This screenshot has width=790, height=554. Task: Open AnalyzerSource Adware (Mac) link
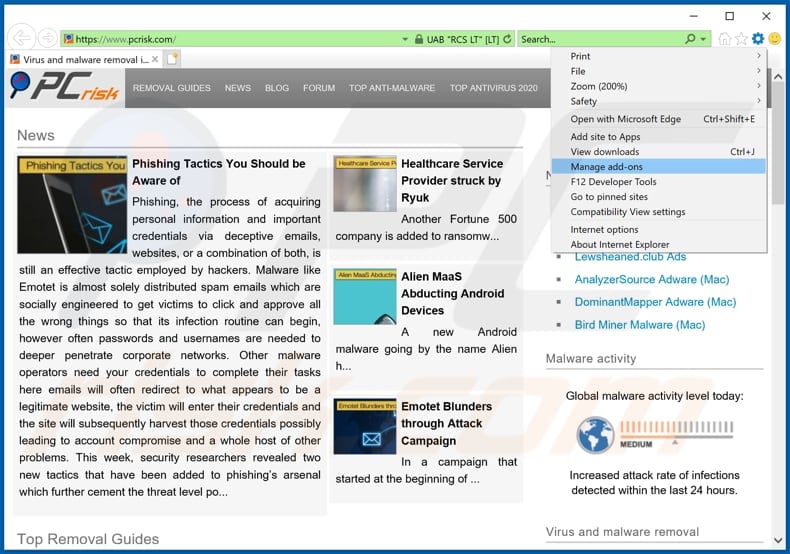click(x=652, y=280)
